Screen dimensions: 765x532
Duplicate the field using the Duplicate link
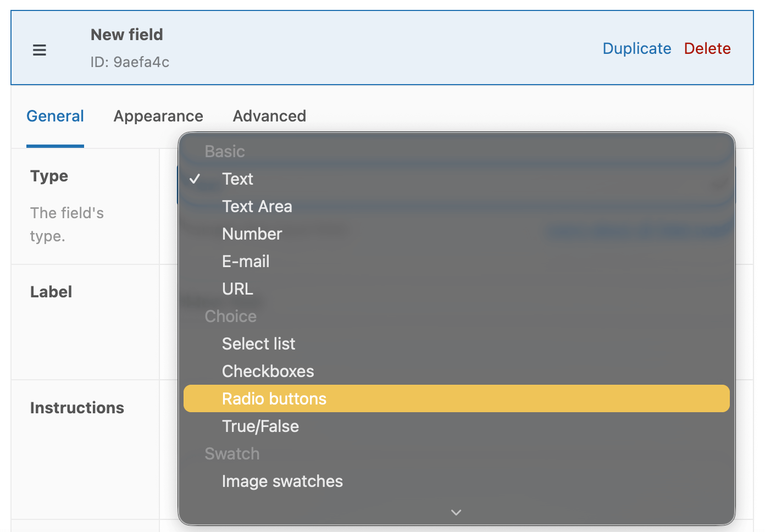coord(637,48)
